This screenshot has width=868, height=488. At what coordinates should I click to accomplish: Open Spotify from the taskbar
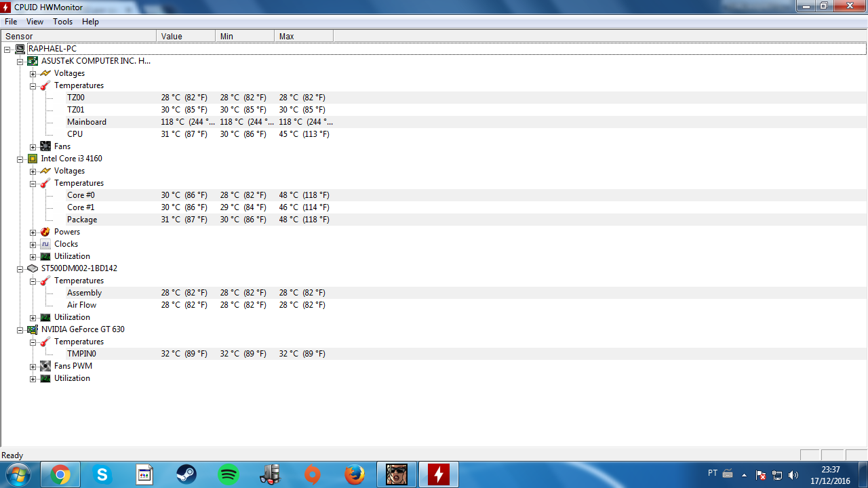(x=229, y=475)
